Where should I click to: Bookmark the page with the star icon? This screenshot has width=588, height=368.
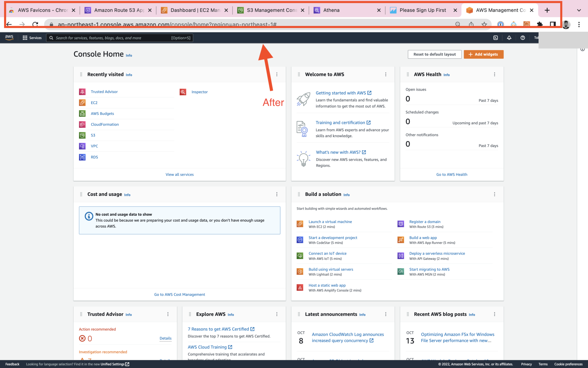click(484, 24)
